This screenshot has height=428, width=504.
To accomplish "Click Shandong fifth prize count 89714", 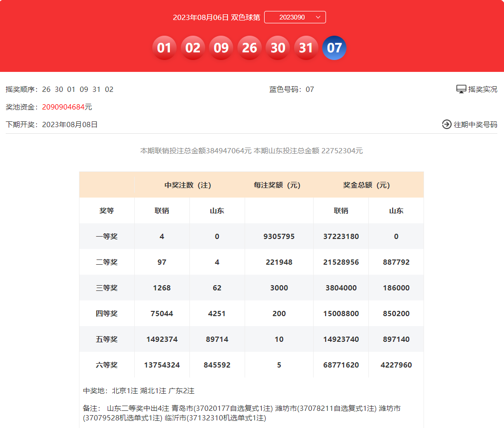I will (217, 339).
